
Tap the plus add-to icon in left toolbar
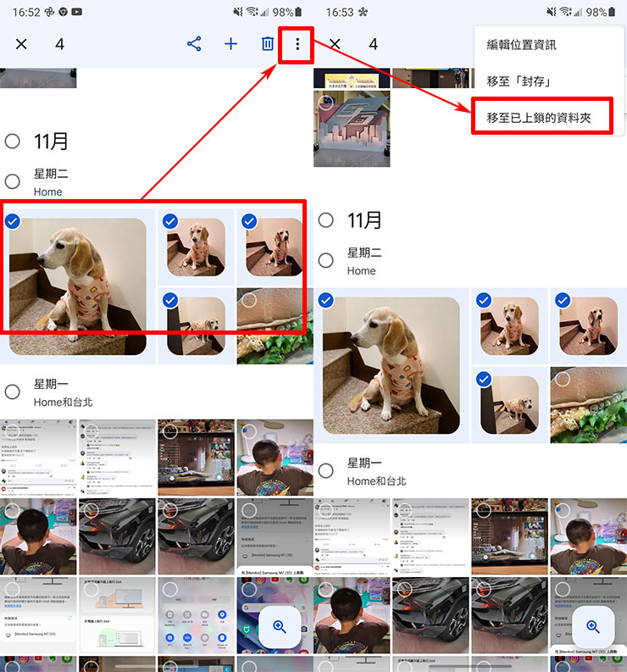231,44
